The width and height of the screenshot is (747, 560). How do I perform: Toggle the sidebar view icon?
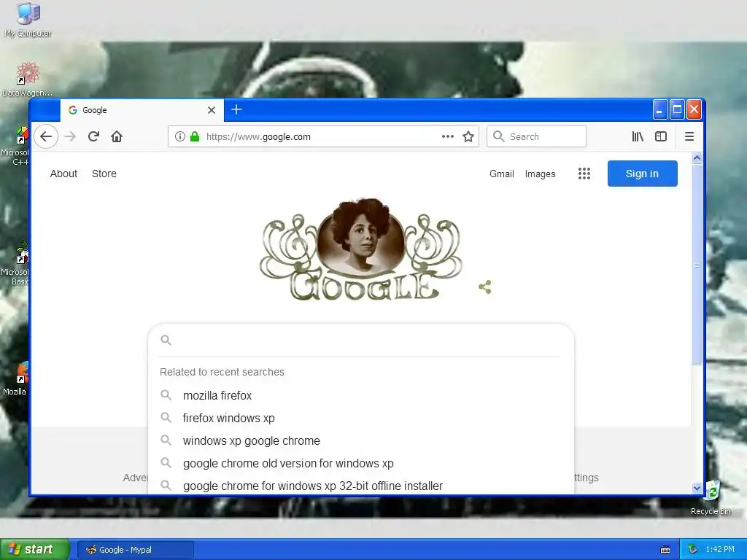coord(661,136)
